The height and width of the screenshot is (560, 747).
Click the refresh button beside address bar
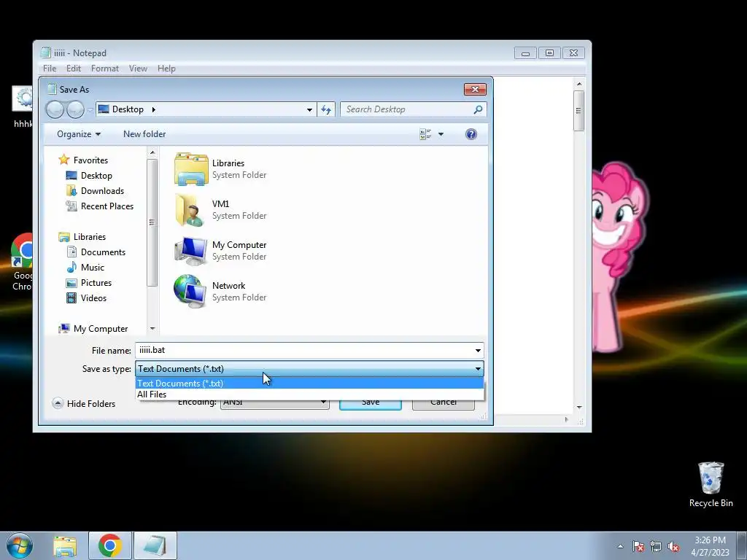point(326,109)
